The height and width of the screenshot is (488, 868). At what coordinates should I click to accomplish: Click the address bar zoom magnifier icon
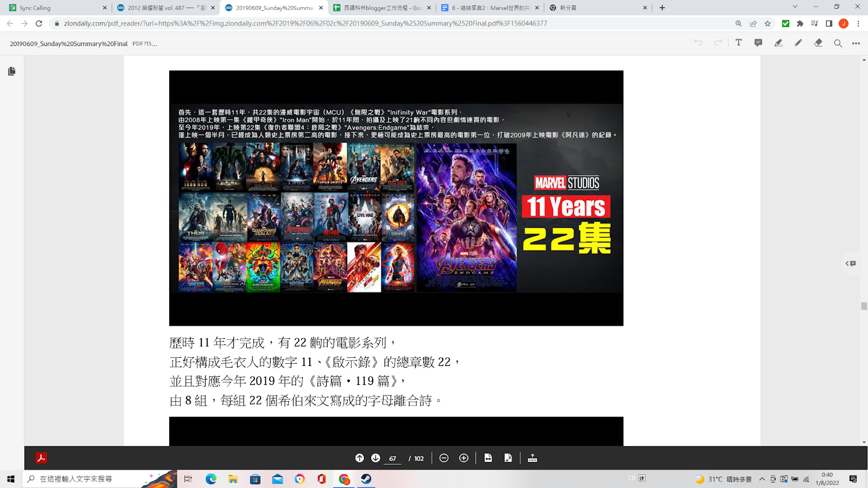(x=738, y=23)
